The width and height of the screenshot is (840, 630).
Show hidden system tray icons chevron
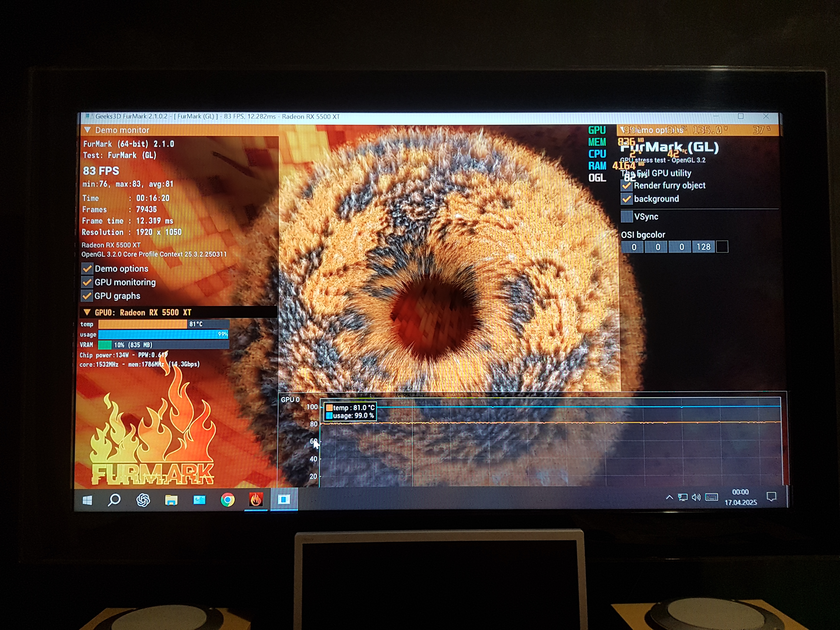670,497
